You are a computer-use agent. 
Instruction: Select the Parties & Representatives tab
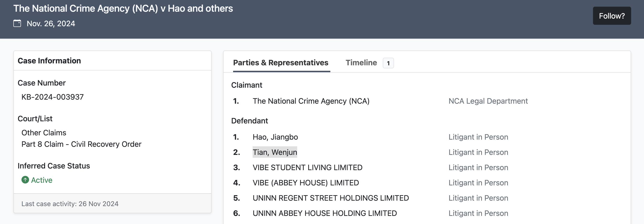281,63
